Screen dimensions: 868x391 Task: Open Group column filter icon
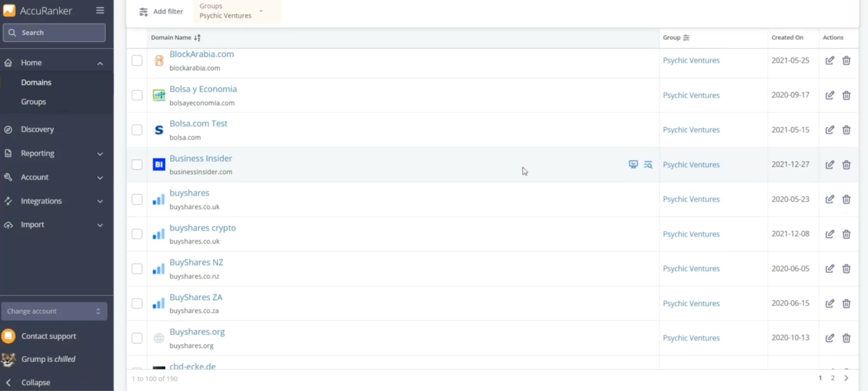686,38
